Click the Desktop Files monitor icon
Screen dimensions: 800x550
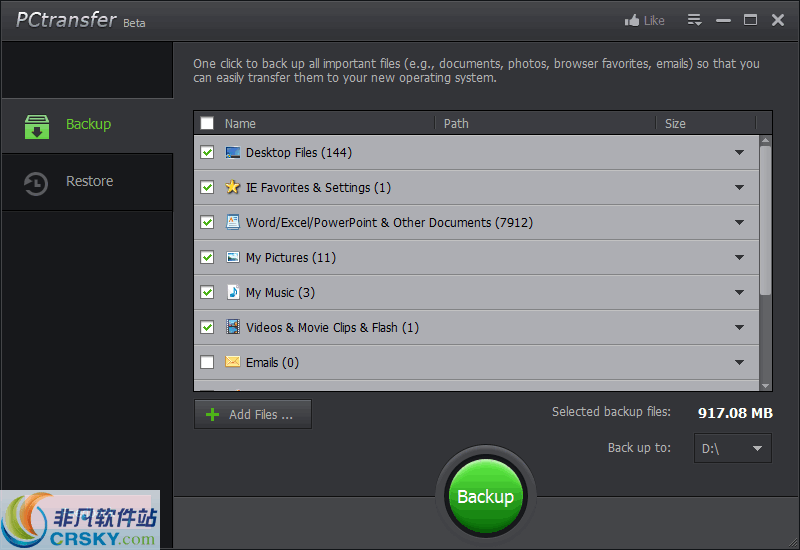[233, 153]
